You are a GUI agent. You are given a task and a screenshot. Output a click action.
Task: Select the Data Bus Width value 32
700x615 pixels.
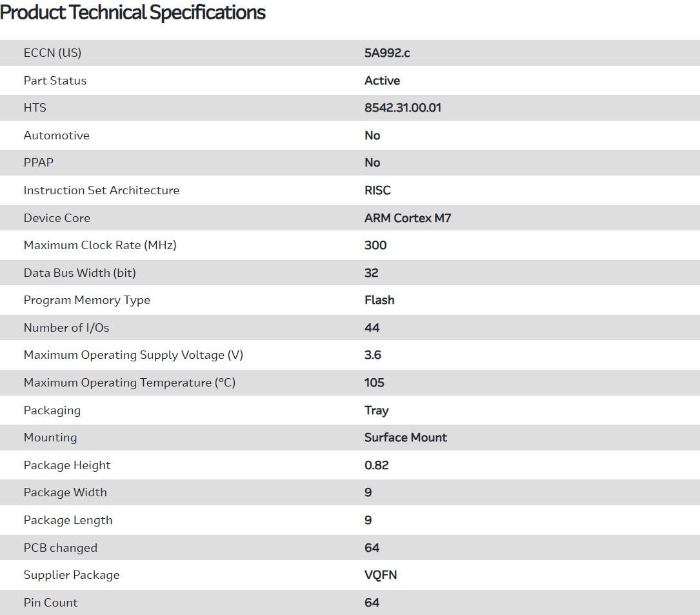click(x=371, y=273)
